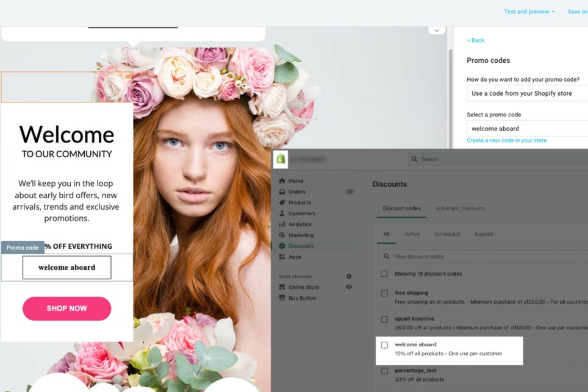This screenshot has width=588, height=392.
Task: Open Analytics with the bar-chart icon
Action: pyautogui.click(x=282, y=224)
